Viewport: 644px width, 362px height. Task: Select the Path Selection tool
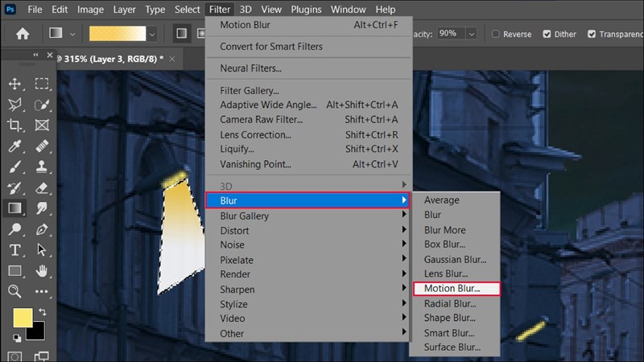[42, 250]
